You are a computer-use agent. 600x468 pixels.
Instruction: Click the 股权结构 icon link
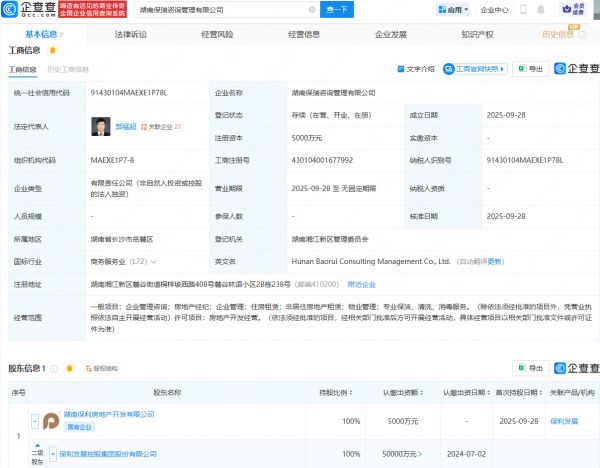(x=101, y=369)
